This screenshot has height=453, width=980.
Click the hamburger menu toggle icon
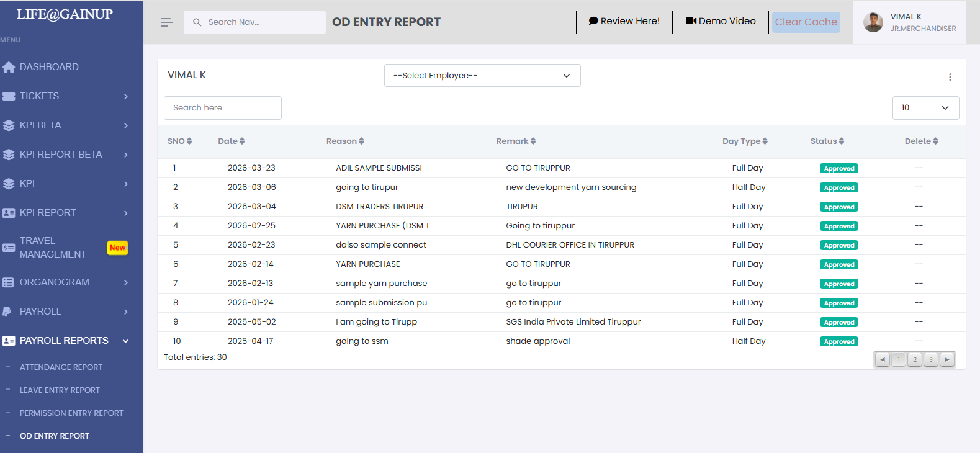click(166, 22)
